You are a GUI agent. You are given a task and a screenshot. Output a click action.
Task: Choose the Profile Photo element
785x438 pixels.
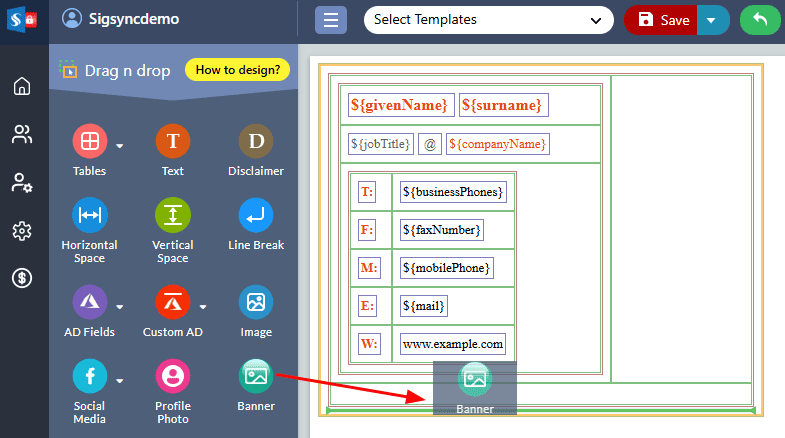click(x=173, y=376)
